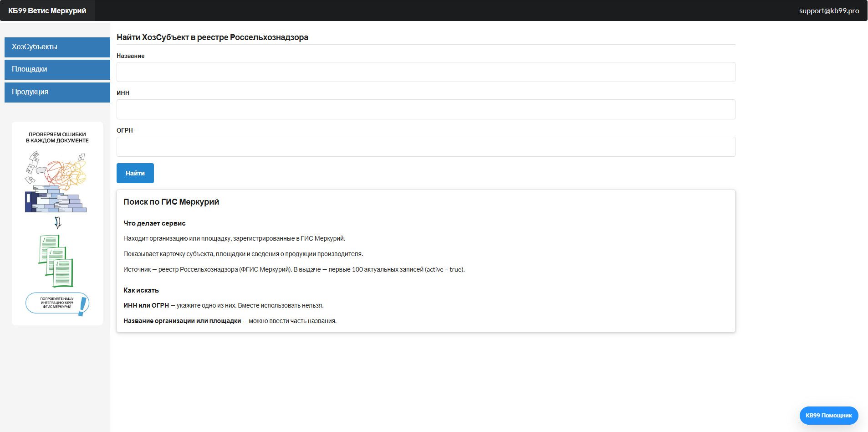Click the КБ99 Ветис Меркурий logo link
This screenshot has width=868, height=432.
47,10
